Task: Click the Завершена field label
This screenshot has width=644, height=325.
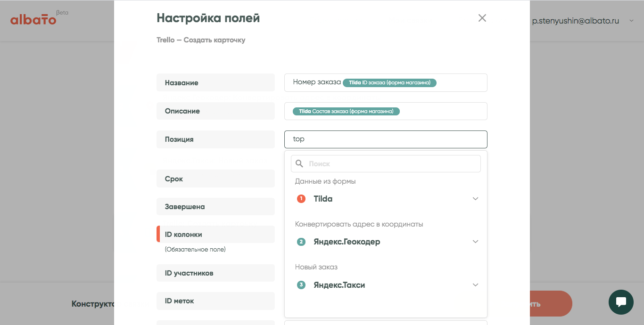Action: point(215,206)
